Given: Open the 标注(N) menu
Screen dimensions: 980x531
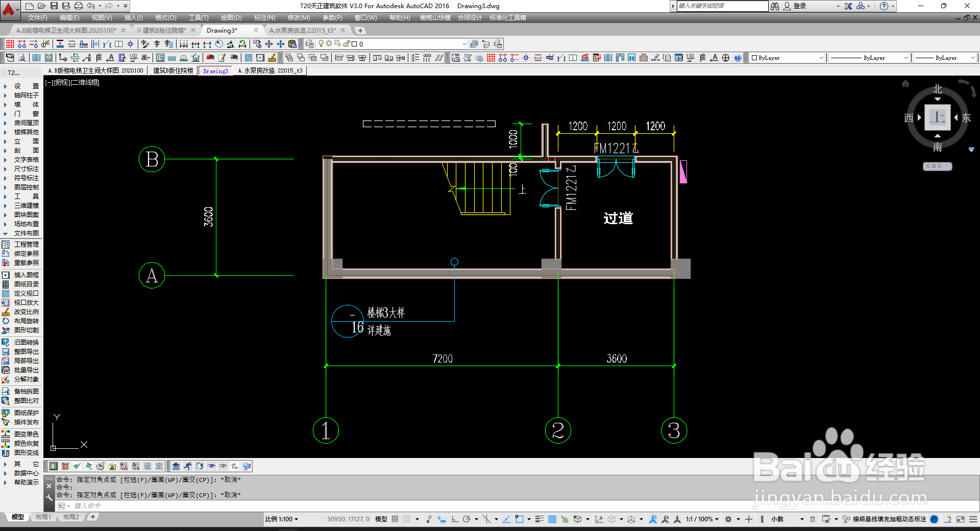Looking at the screenshot, I should click(x=264, y=18).
